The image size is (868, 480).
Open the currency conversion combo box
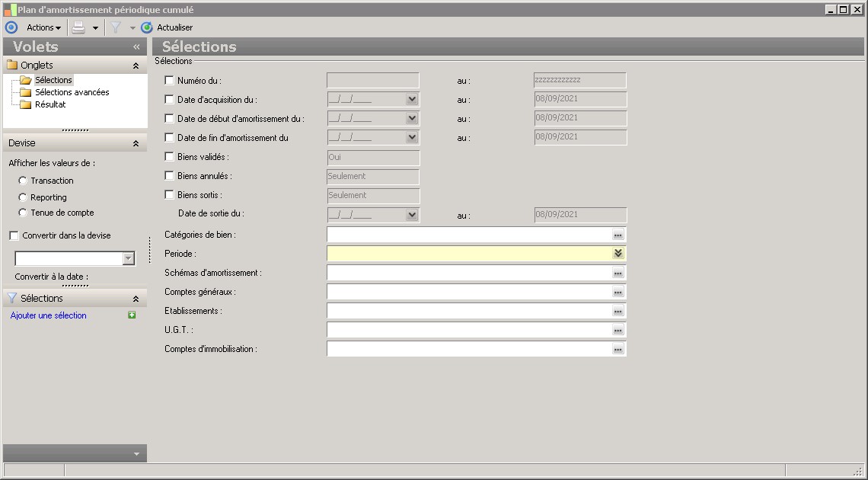click(x=129, y=258)
